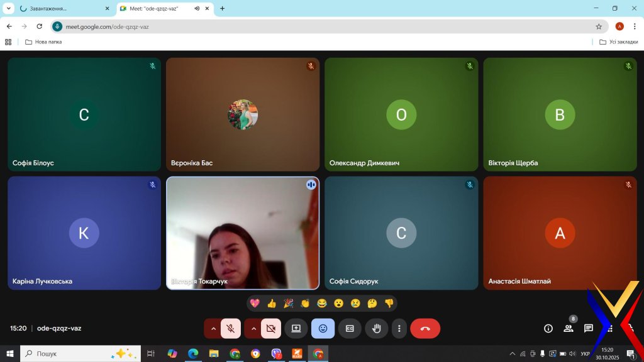Expand audio settings arrow next to microphone
The height and width of the screenshot is (362, 644).
tap(213, 328)
